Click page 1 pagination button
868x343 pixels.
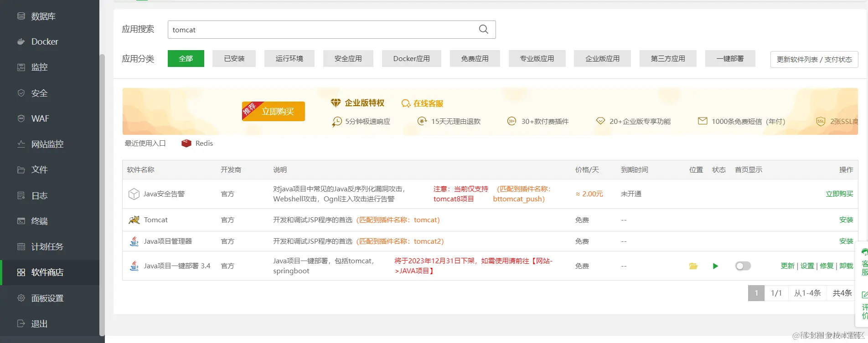756,293
